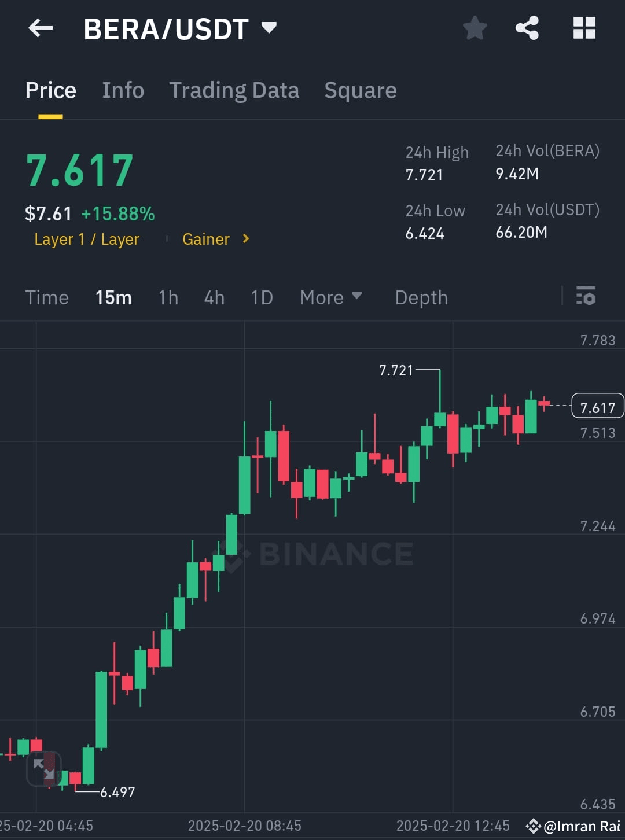
Task: Open the Square tab
Action: [x=360, y=90]
